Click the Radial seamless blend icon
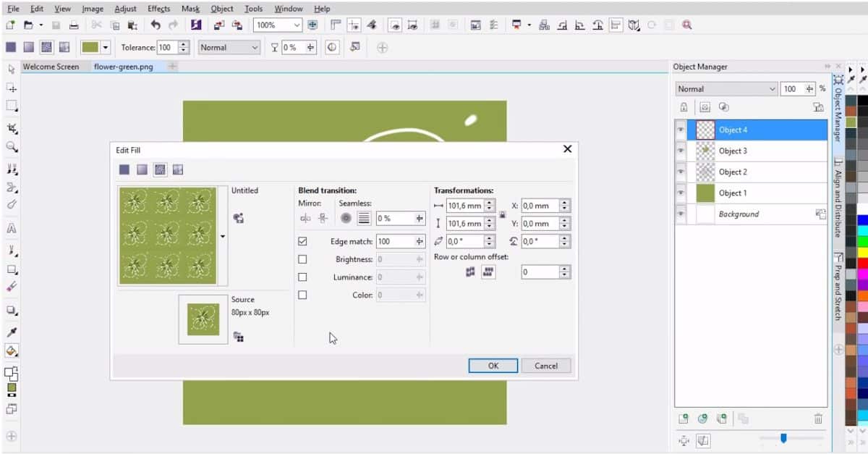The width and height of the screenshot is (868, 454). (346, 218)
